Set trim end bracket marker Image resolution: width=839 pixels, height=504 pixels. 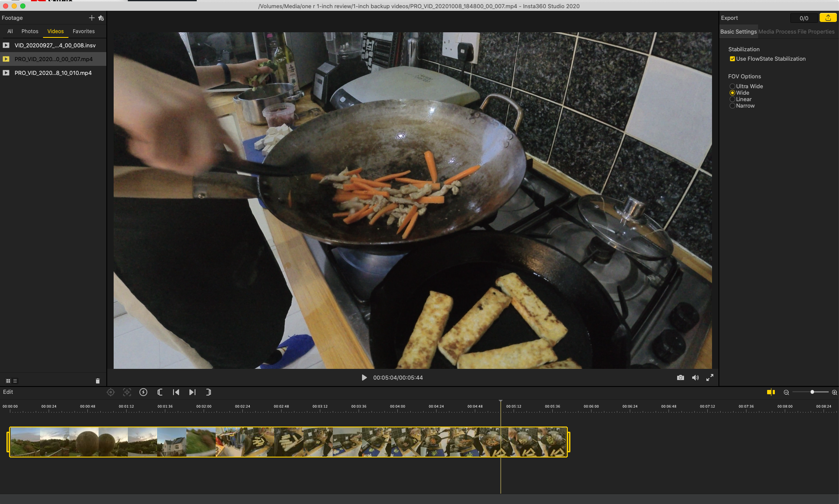point(208,392)
